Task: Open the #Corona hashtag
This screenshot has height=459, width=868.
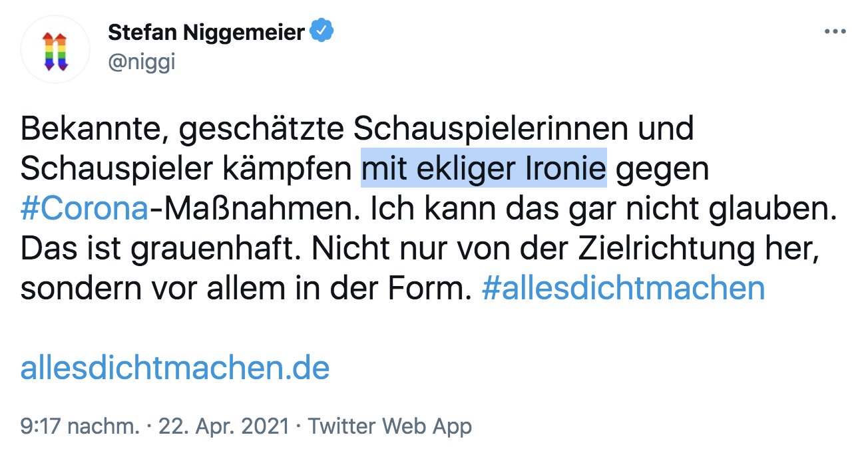Action: tap(84, 209)
